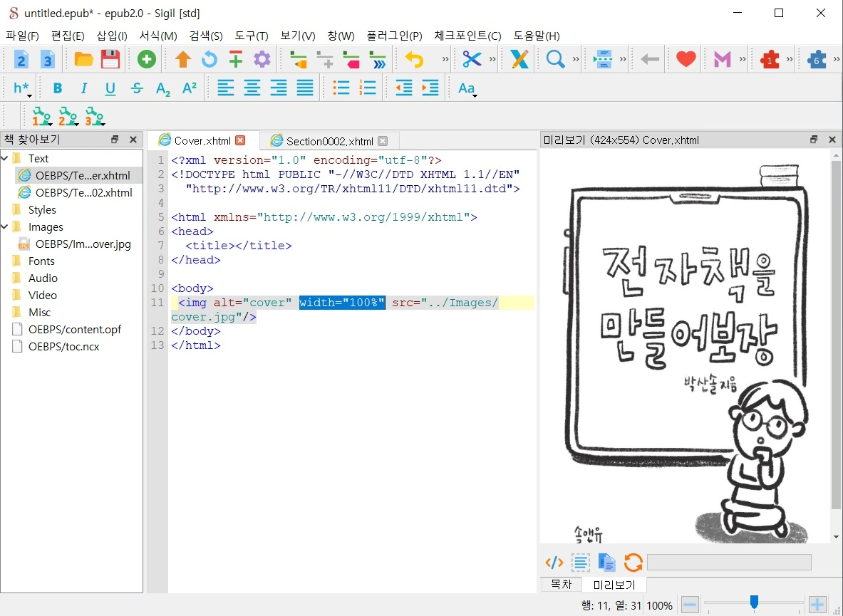
Task: Open the 체크포인트(C) menu
Action: coord(467,36)
